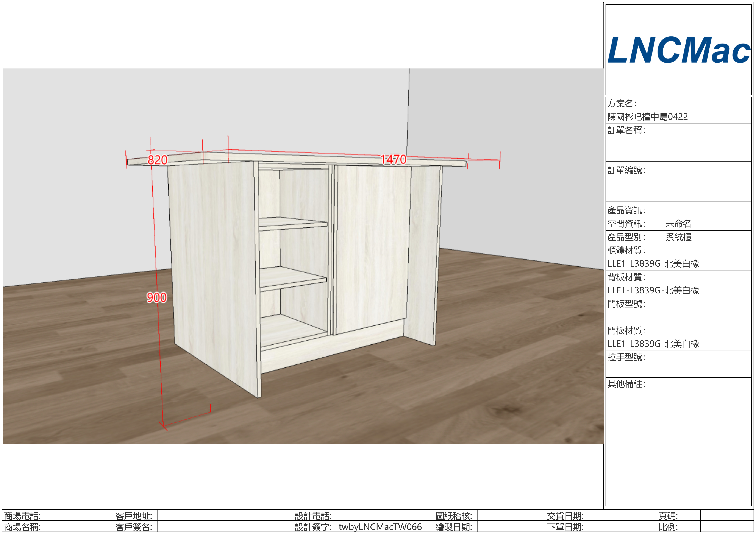Click the 客戶地址 field
756x534 pixels.
click(225, 515)
